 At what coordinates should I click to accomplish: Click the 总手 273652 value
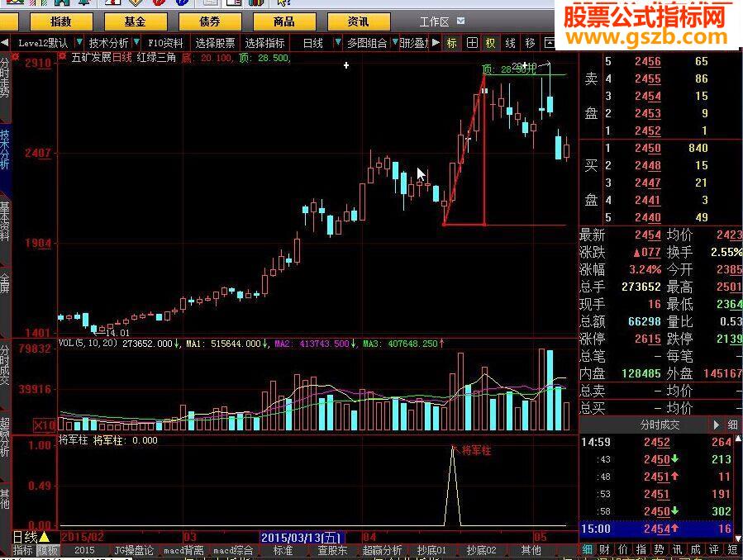click(x=641, y=287)
